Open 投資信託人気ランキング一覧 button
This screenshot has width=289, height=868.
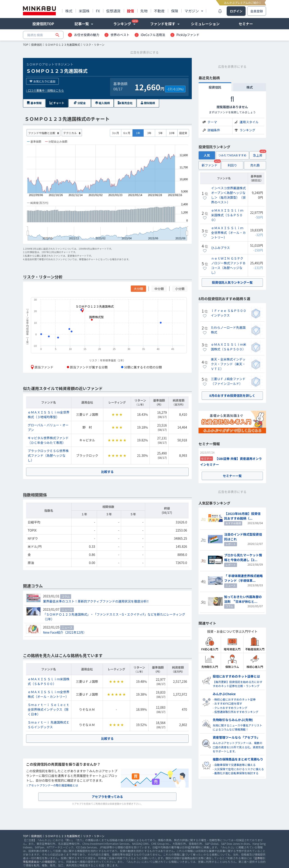[232, 282]
